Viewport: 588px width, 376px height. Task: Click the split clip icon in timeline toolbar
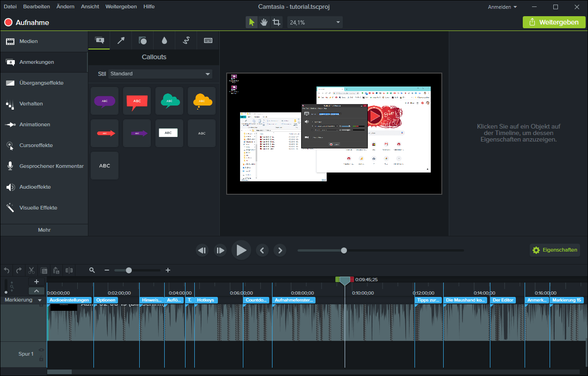click(69, 270)
